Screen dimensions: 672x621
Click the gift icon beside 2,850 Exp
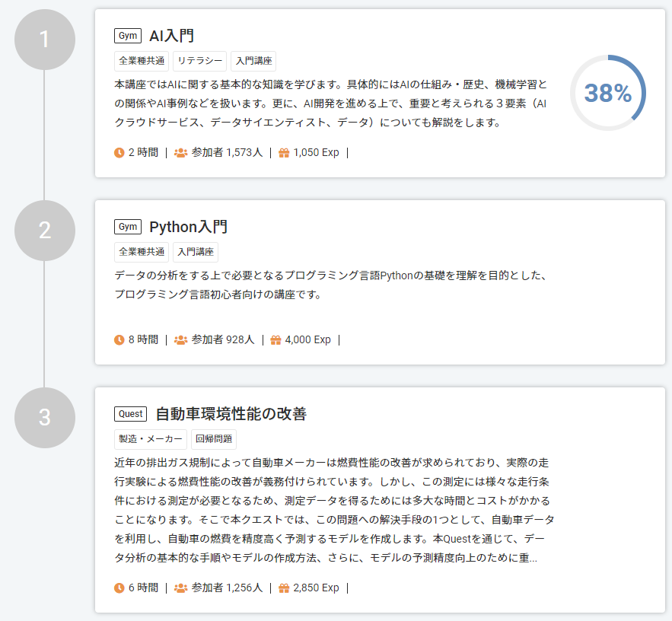tap(284, 588)
